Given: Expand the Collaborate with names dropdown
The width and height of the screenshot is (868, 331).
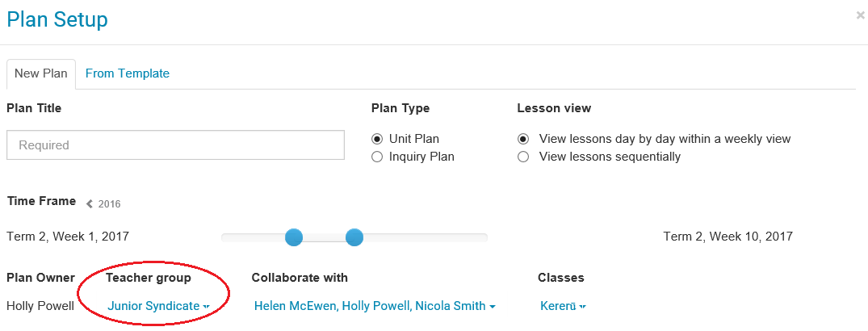Looking at the screenshot, I should 370,306.
